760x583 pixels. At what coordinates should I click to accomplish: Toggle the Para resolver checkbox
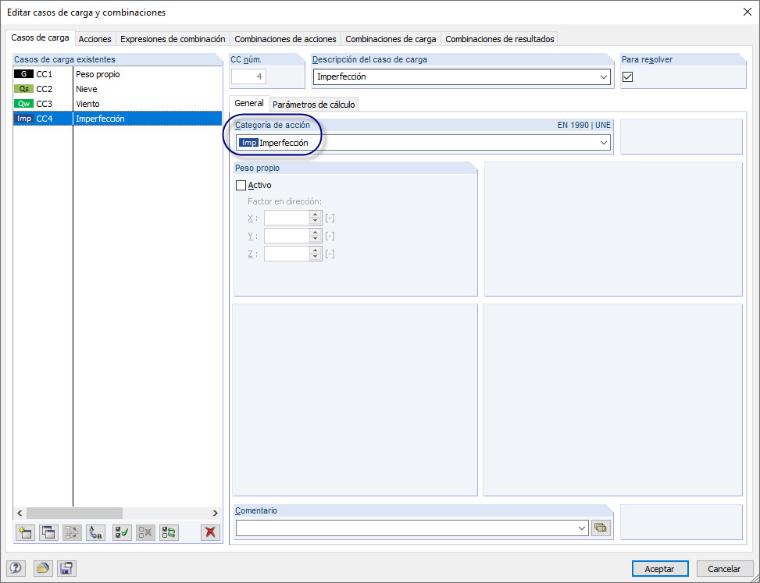628,77
